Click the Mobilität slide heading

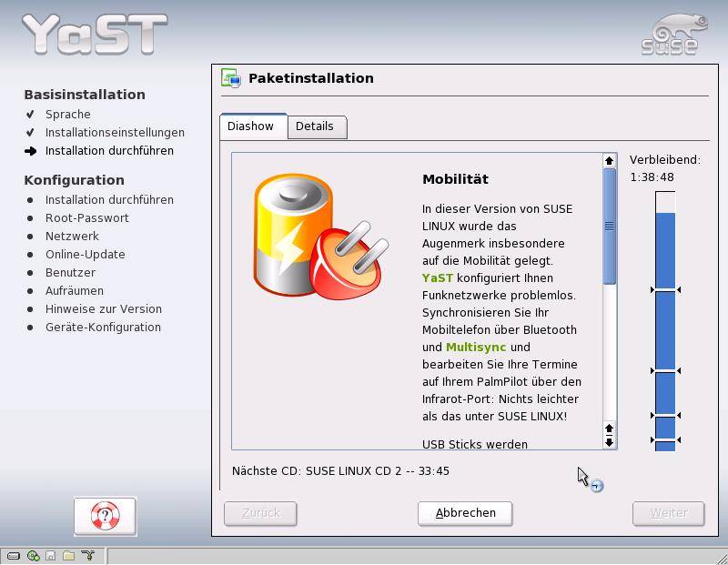(455, 179)
